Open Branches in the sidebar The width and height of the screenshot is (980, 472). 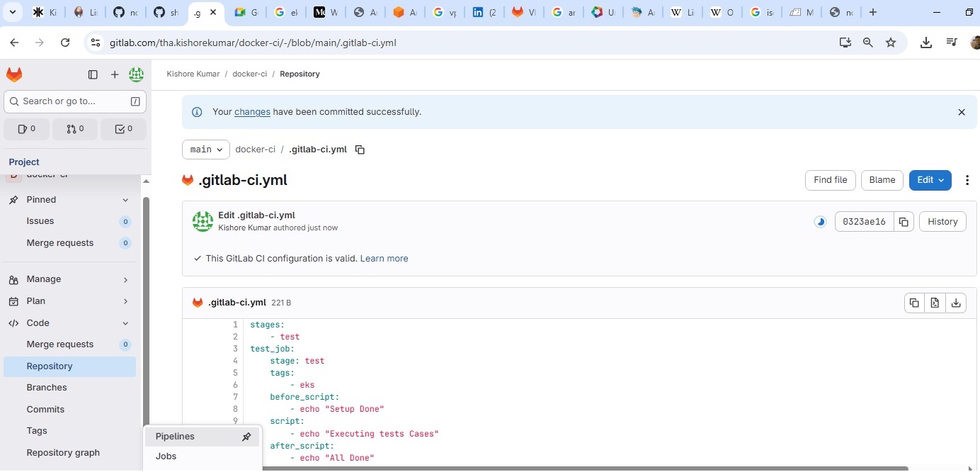pos(47,388)
